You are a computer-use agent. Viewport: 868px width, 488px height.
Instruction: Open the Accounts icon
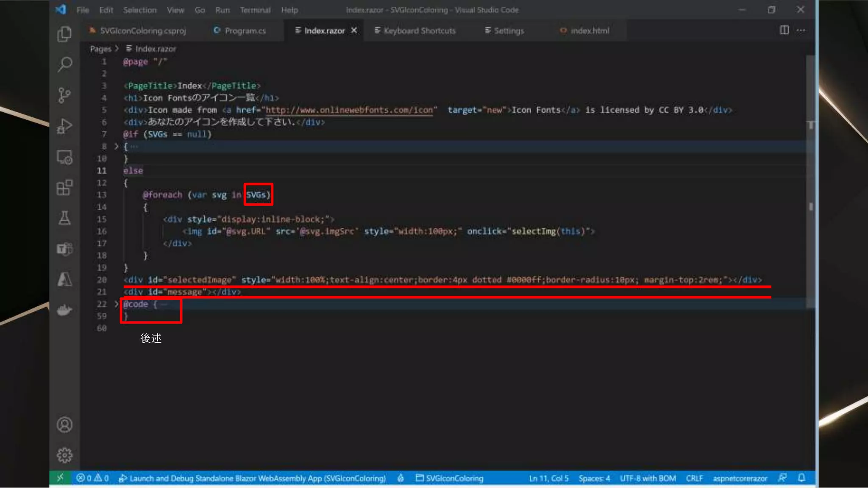(64, 425)
